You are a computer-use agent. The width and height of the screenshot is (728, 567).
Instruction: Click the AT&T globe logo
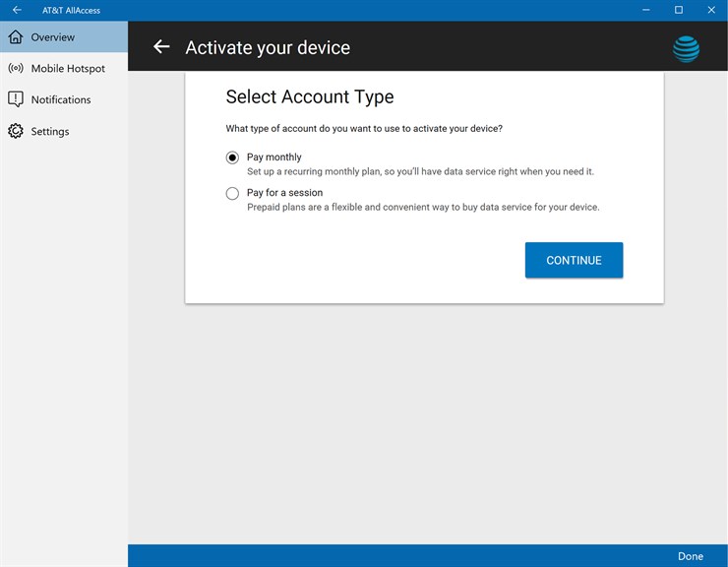[686, 49]
